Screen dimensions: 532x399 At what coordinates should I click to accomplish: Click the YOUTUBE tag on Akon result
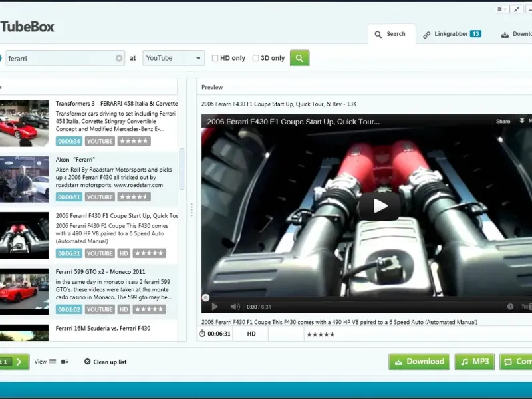[100, 197]
